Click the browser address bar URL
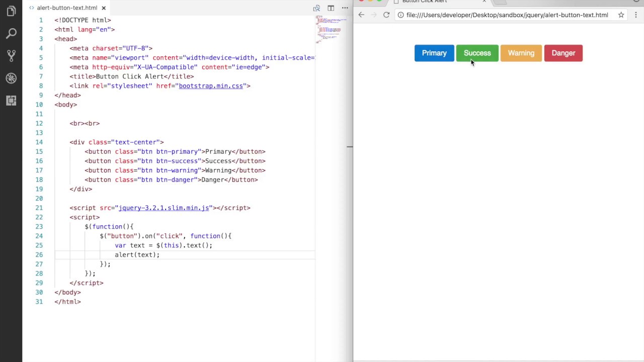 (x=507, y=15)
